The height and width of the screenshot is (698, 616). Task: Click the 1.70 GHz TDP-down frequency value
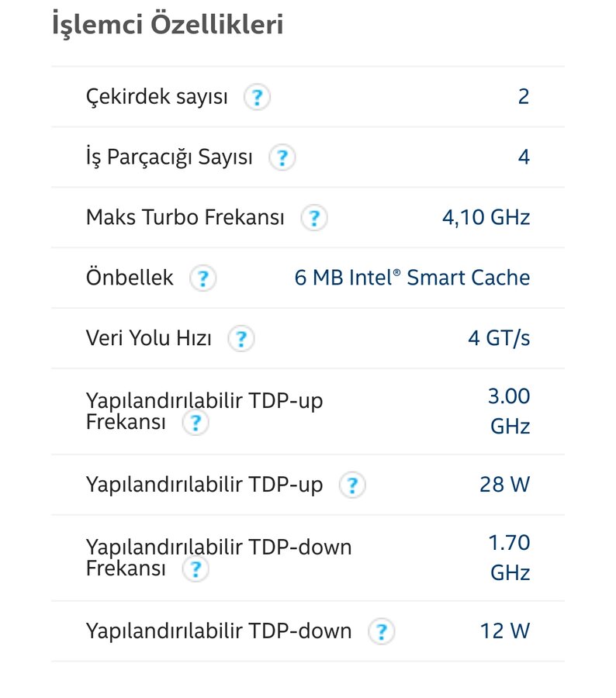point(509,557)
